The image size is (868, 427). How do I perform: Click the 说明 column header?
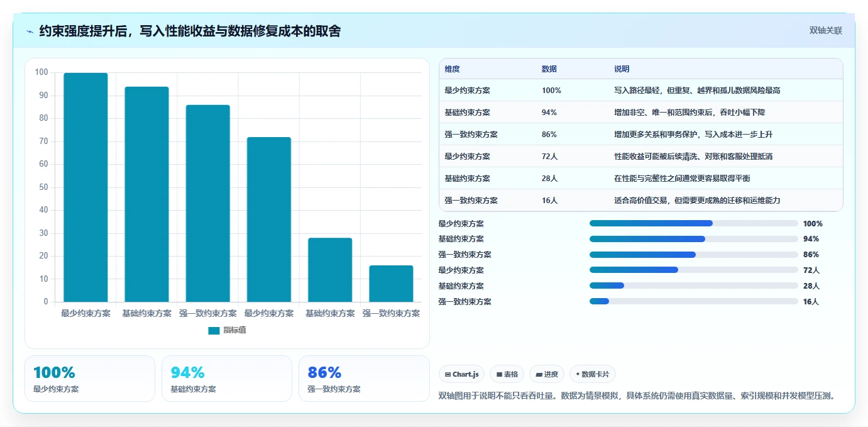click(x=622, y=69)
